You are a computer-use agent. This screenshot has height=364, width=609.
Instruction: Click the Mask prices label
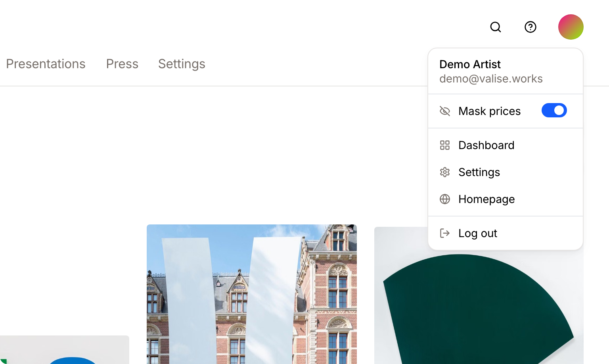(x=490, y=111)
